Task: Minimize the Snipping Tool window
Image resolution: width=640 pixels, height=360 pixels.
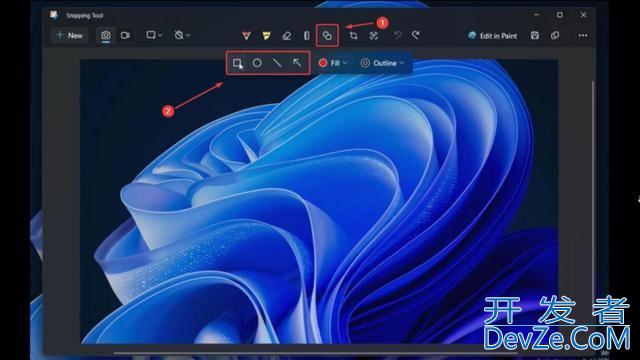Action: [536, 15]
